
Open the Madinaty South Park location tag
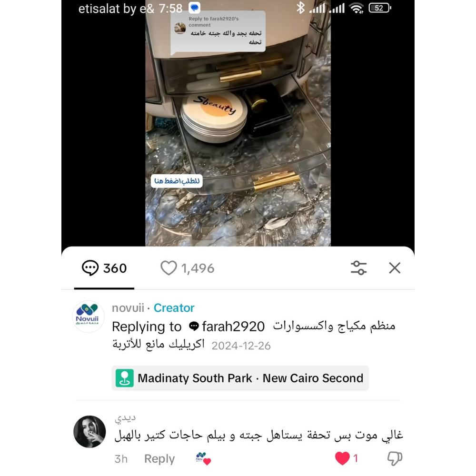point(240,378)
